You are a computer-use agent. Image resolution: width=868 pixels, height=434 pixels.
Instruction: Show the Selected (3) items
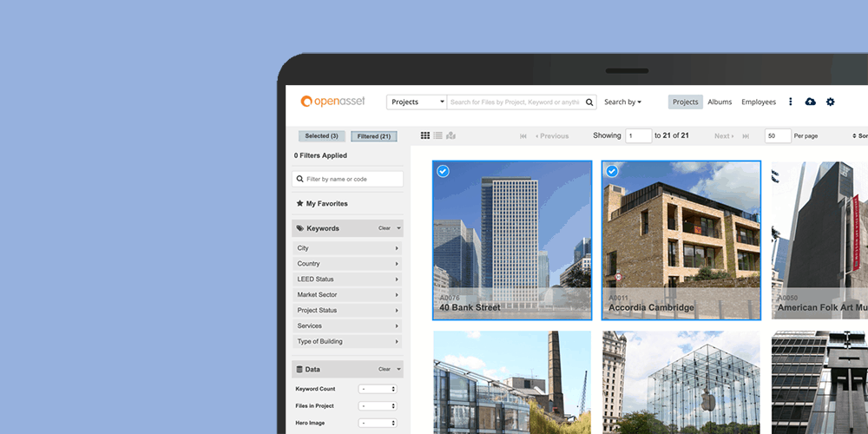pos(322,136)
